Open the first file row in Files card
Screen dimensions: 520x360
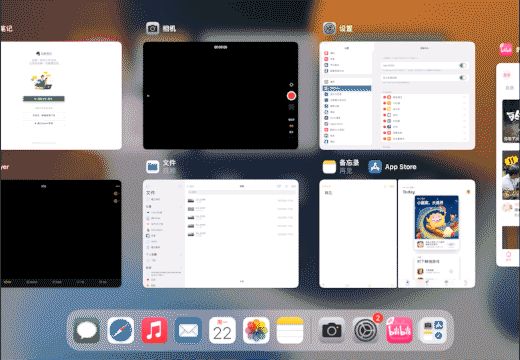[x=241, y=200]
